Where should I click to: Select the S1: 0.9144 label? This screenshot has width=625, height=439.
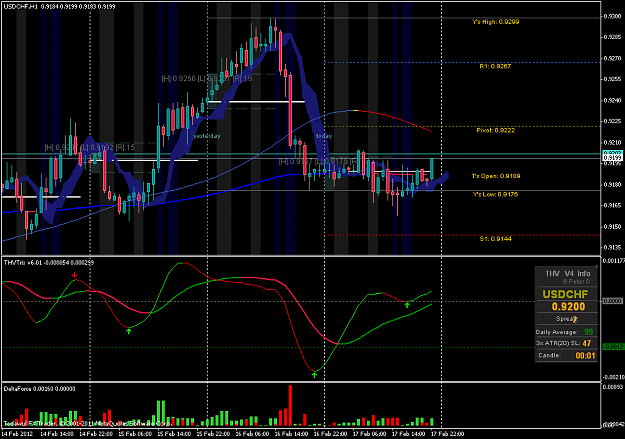(495, 239)
